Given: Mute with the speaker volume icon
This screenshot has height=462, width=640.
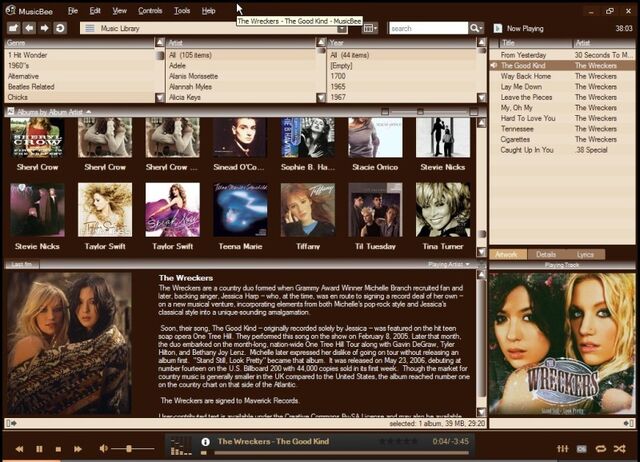Looking at the screenshot, I should [103, 449].
